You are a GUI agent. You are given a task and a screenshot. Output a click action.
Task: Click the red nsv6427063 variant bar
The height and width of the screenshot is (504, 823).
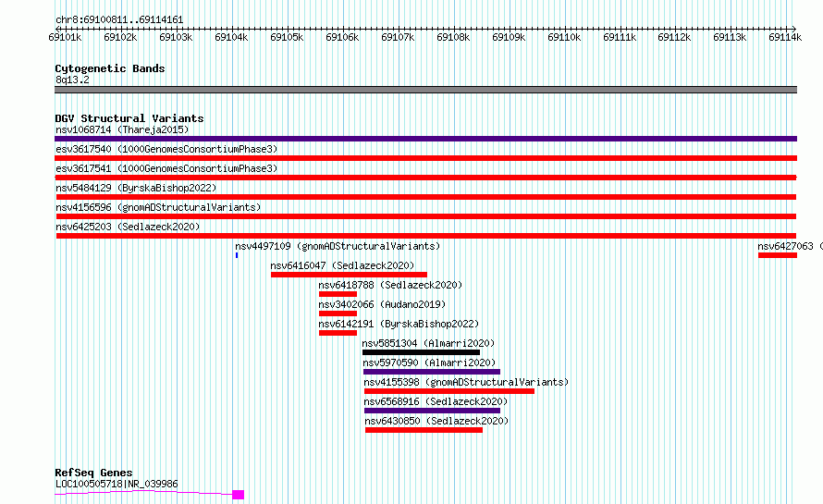[x=778, y=255]
